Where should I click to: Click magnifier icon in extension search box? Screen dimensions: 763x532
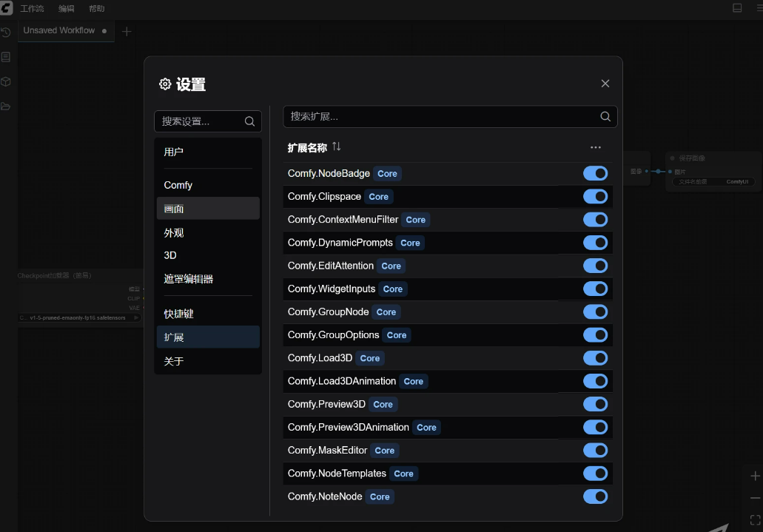click(605, 116)
